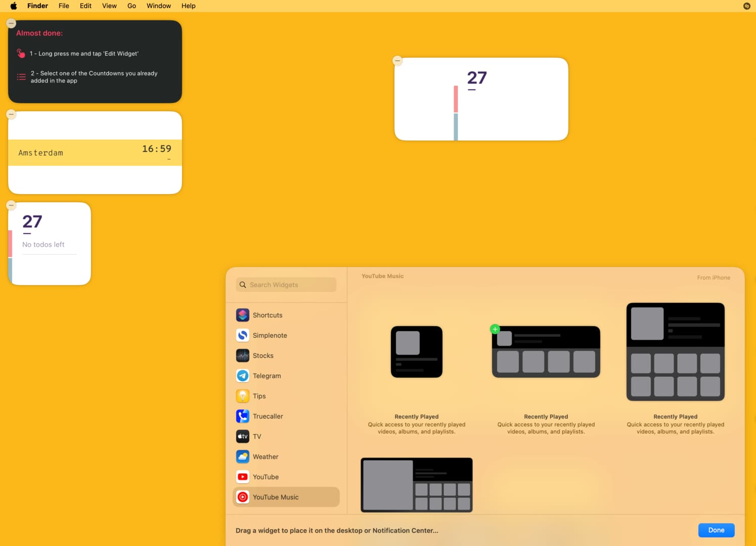This screenshot has height=546, width=756.
Task: Remove the wide 27 calendar widget
Action: (x=397, y=61)
